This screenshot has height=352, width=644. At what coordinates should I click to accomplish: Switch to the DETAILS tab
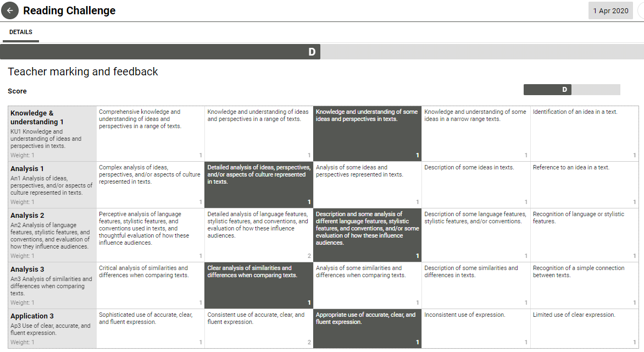(20, 32)
